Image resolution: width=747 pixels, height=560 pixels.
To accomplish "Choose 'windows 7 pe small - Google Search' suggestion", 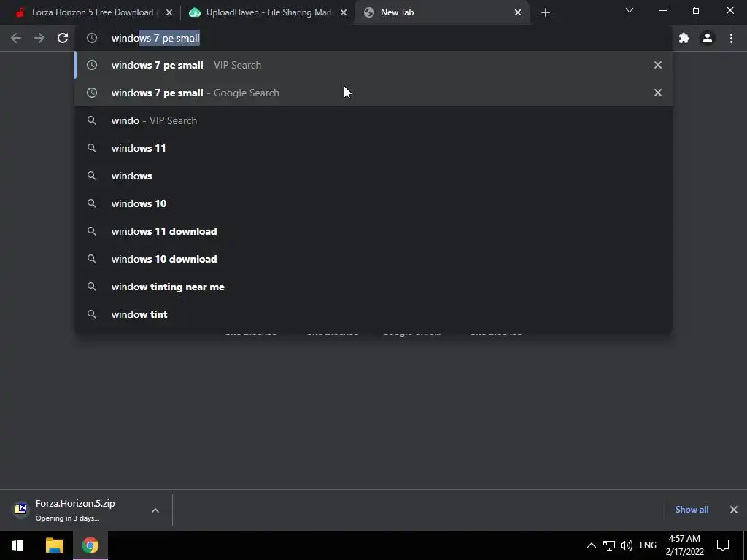I will pos(373,93).
